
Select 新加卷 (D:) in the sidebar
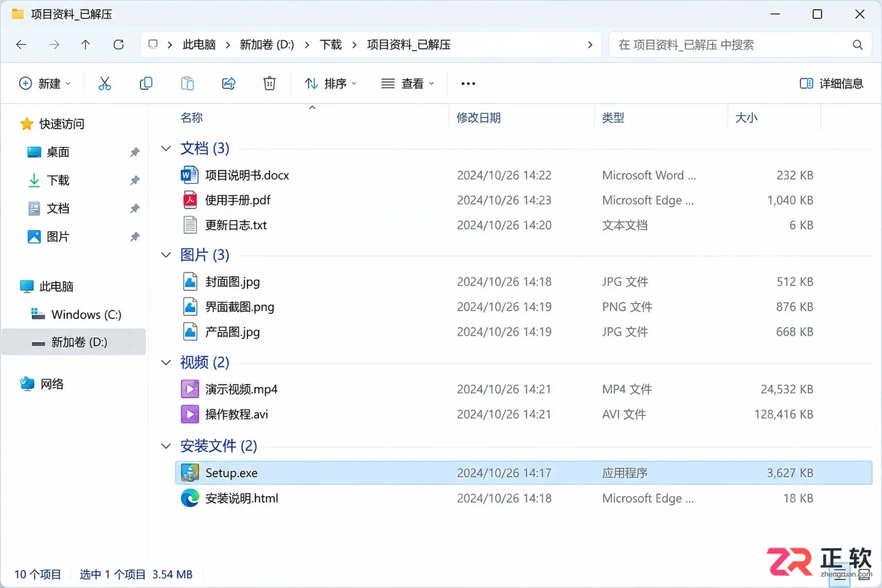pos(73,342)
